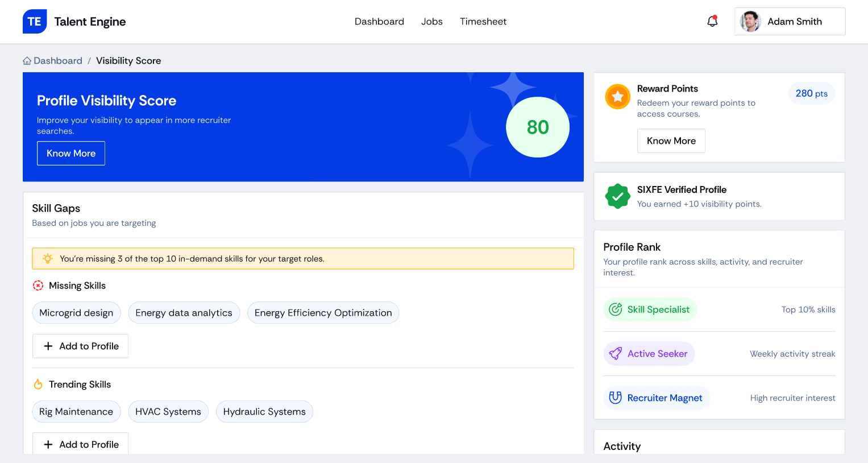Click Add to Profile under Missing Skills
The image size is (868, 463).
[80, 346]
